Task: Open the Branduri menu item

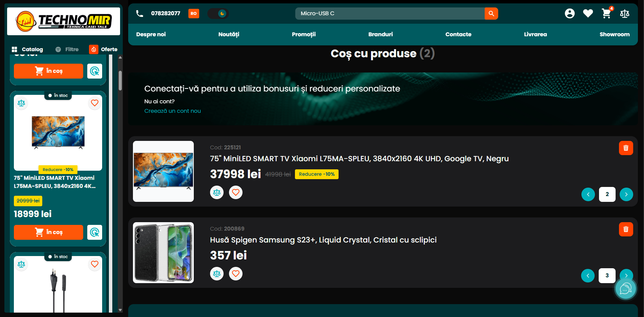Action: (381, 34)
